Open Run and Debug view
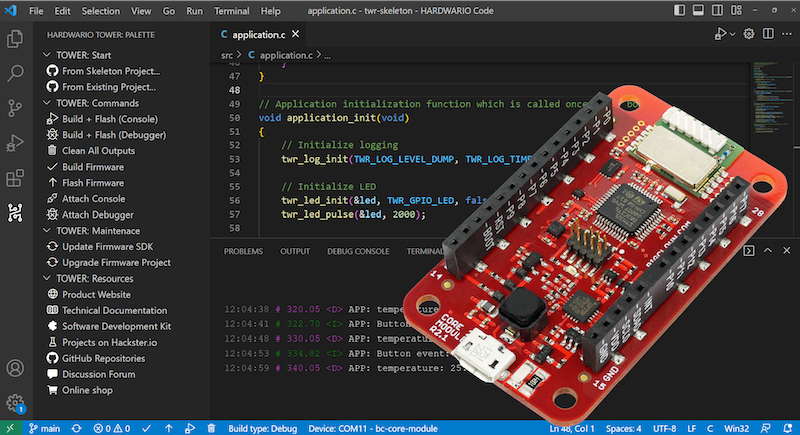Image resolution: width=800 pixels, height=435 pixels. coord(15,143)
